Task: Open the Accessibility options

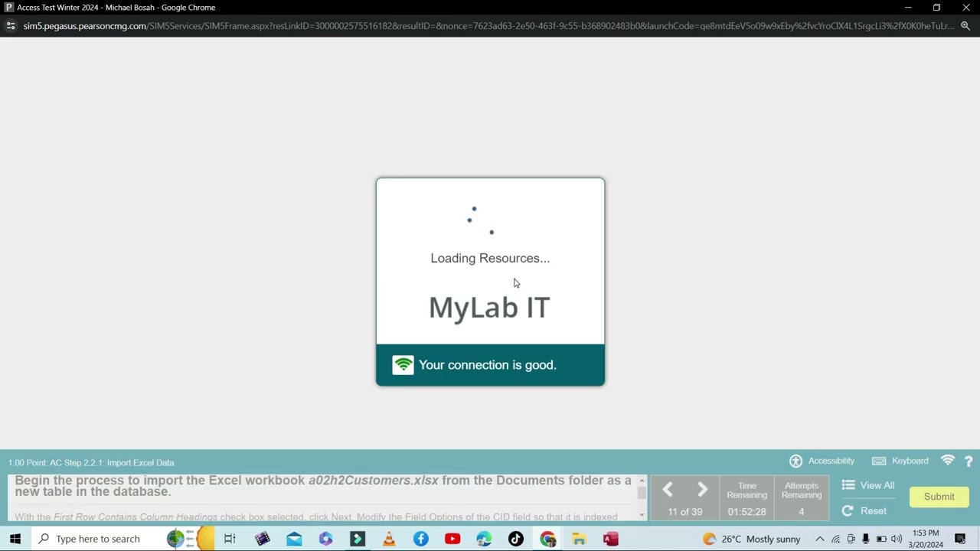Action: tap(822, 461)
